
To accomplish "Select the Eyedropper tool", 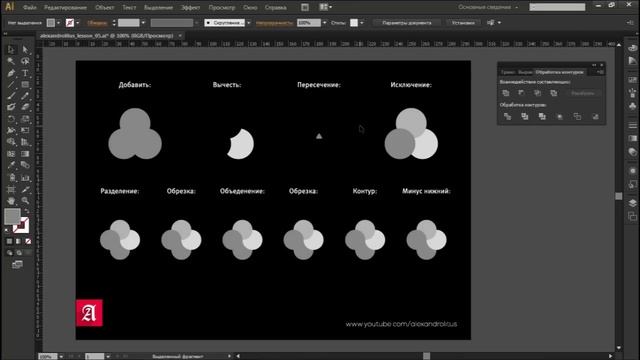I will pos(11,165).
